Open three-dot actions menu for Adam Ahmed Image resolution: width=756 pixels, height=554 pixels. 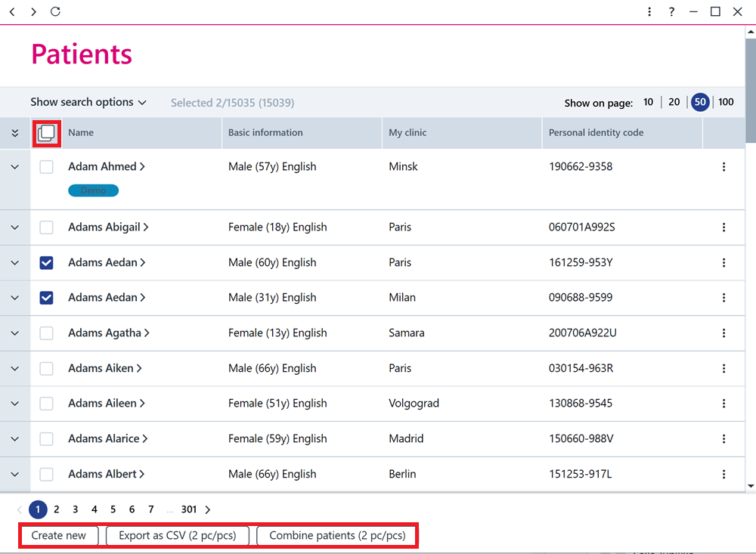(723, 167)
